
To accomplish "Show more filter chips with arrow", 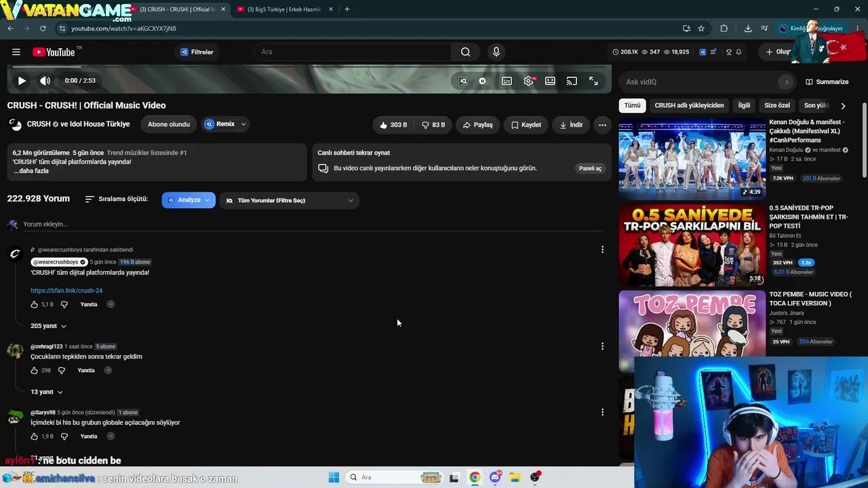I will pyautogui.click(x=843, y=106).
